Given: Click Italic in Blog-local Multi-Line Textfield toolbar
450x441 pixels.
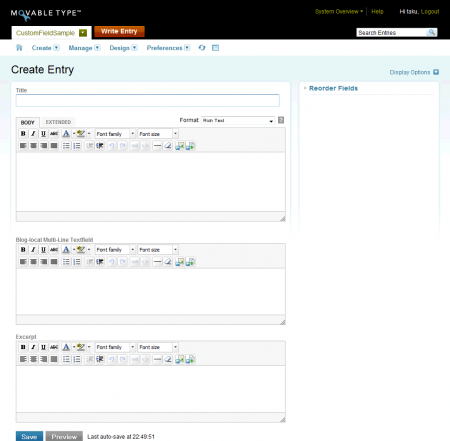Looking at the screenshot, I should pos(33,250).
